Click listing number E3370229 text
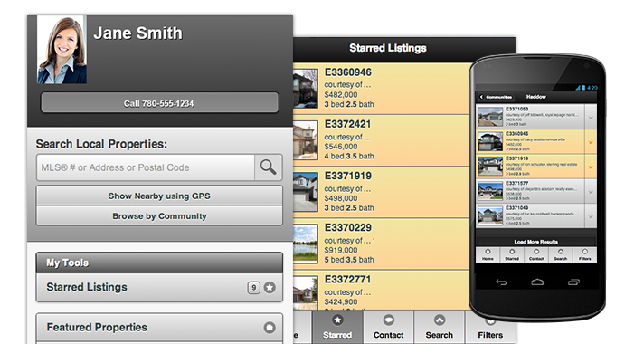 (347, 228)
